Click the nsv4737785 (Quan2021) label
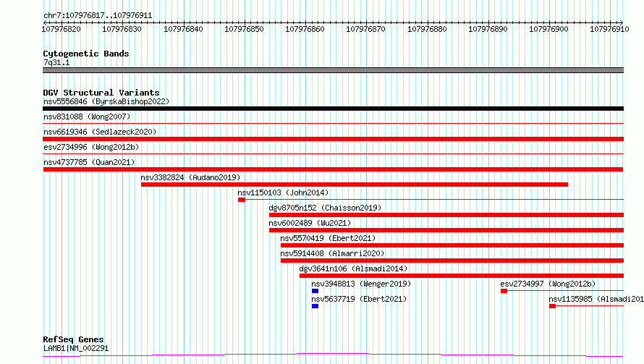This screenshot has height=364, width=644. coord(89,162)
